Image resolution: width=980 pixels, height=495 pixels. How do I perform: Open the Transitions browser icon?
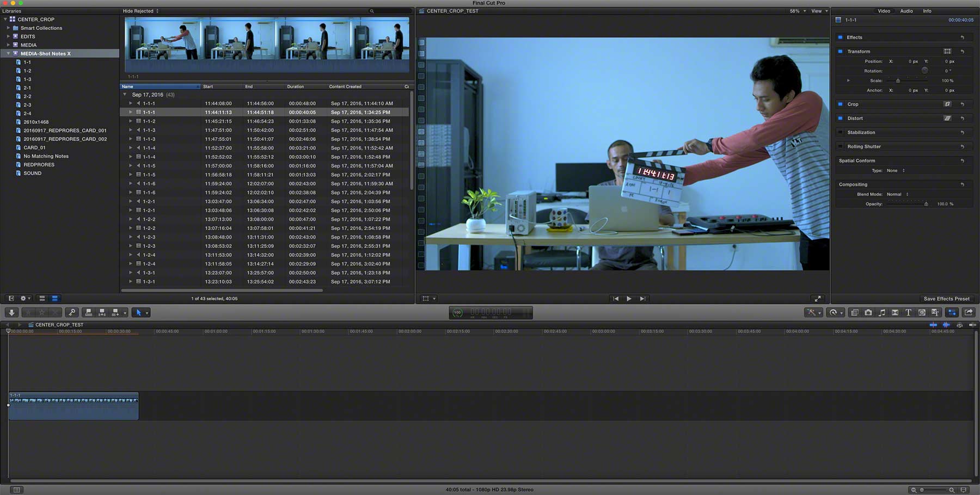pyautogui.click(x=895, y=313)
